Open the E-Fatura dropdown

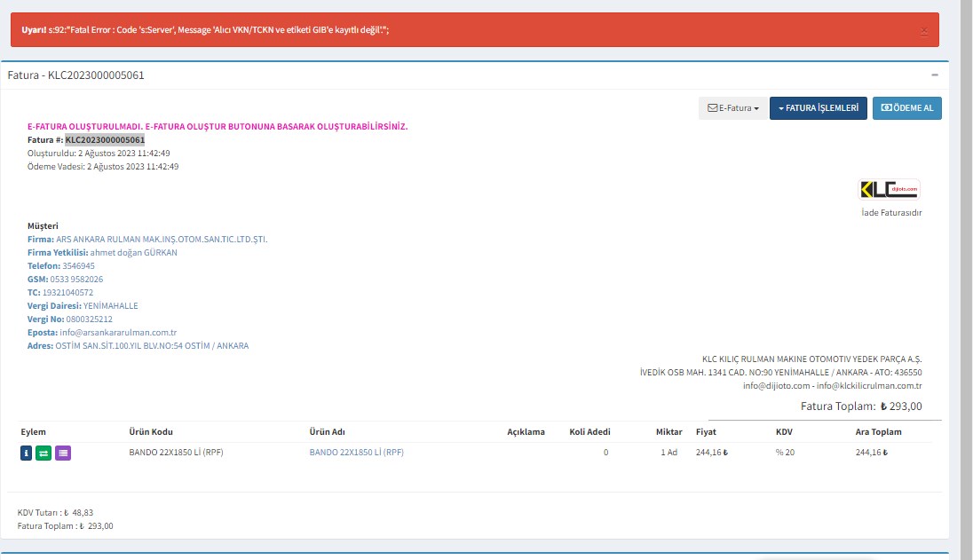click(x=732, y=108)
